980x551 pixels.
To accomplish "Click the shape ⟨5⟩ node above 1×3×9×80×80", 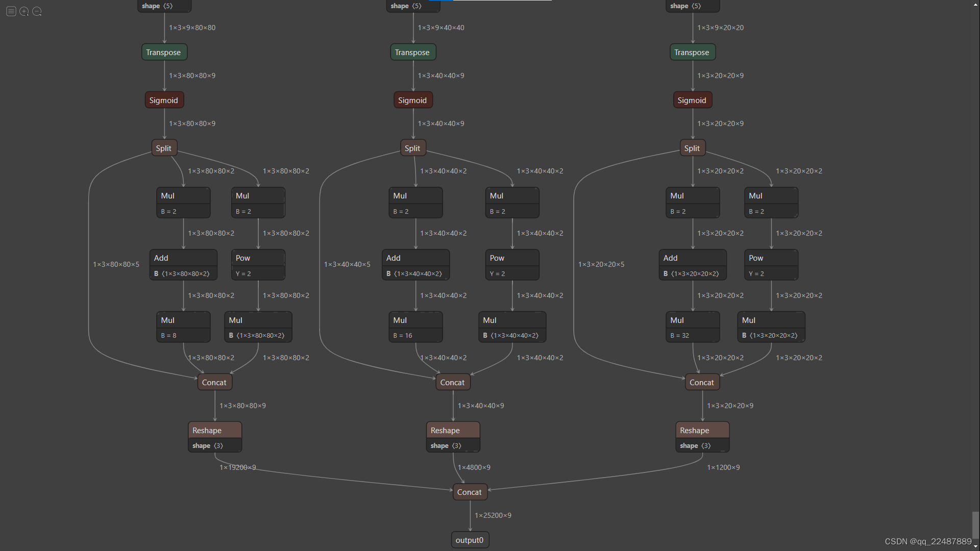I will (x=164, y=6).
